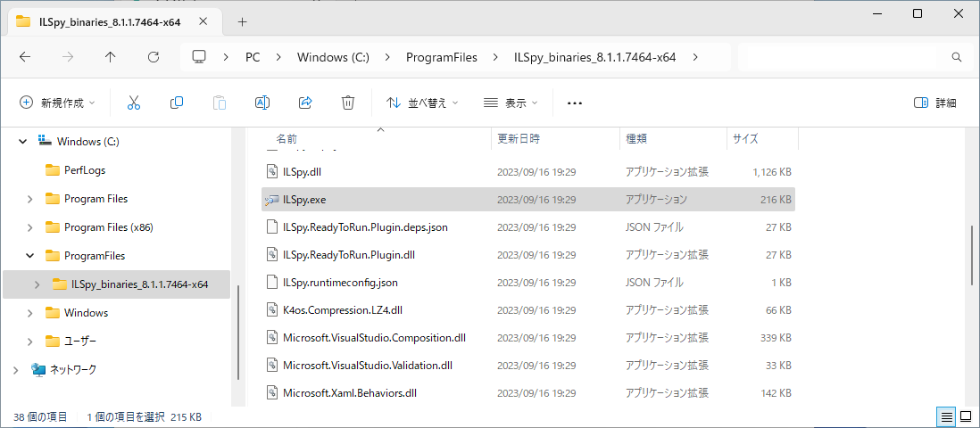Switch to details view icon in status bar

pyautogui.click(x=947, y=416)
